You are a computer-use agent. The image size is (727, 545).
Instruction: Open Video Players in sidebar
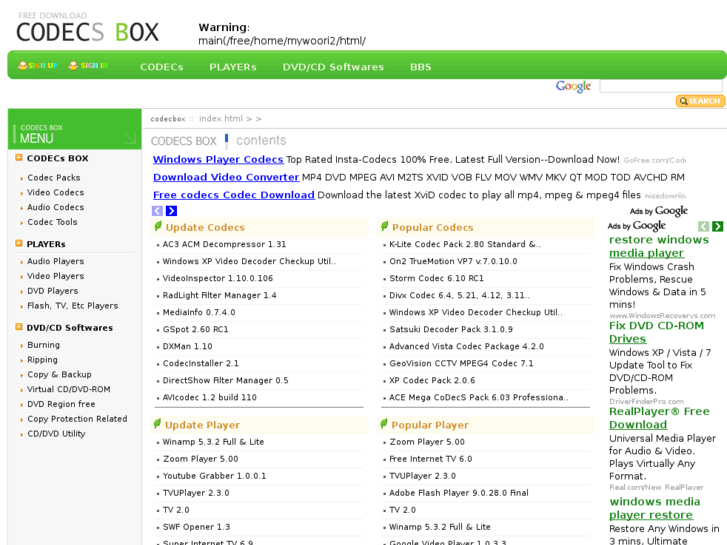56,276
